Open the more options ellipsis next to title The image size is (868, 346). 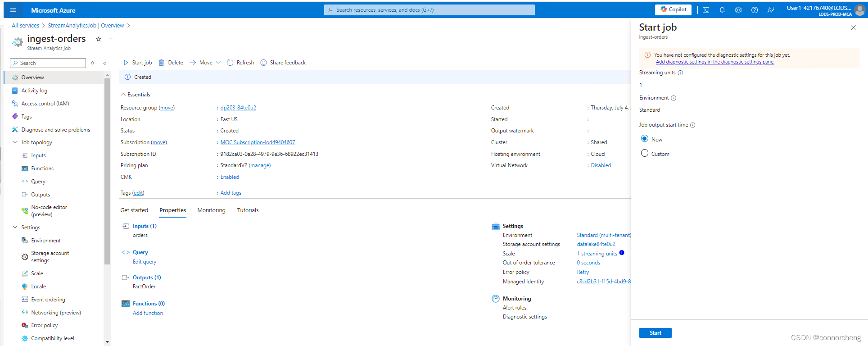[111, 39]
